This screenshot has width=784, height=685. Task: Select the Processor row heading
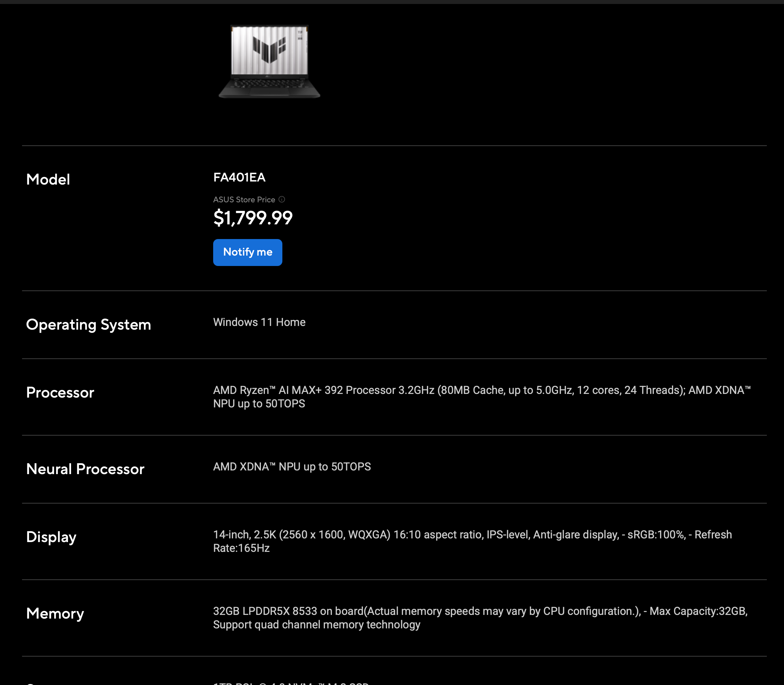60,393
